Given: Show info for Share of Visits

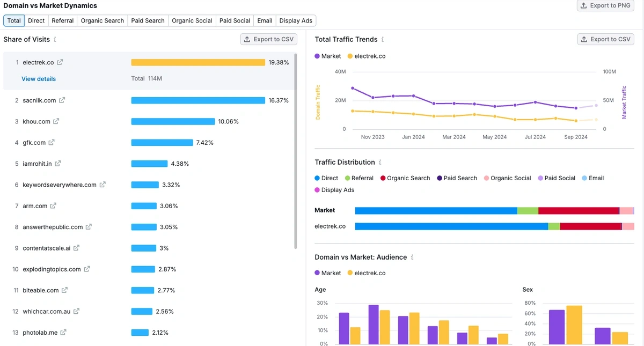Looking at the screenshot, I should 55,39.
